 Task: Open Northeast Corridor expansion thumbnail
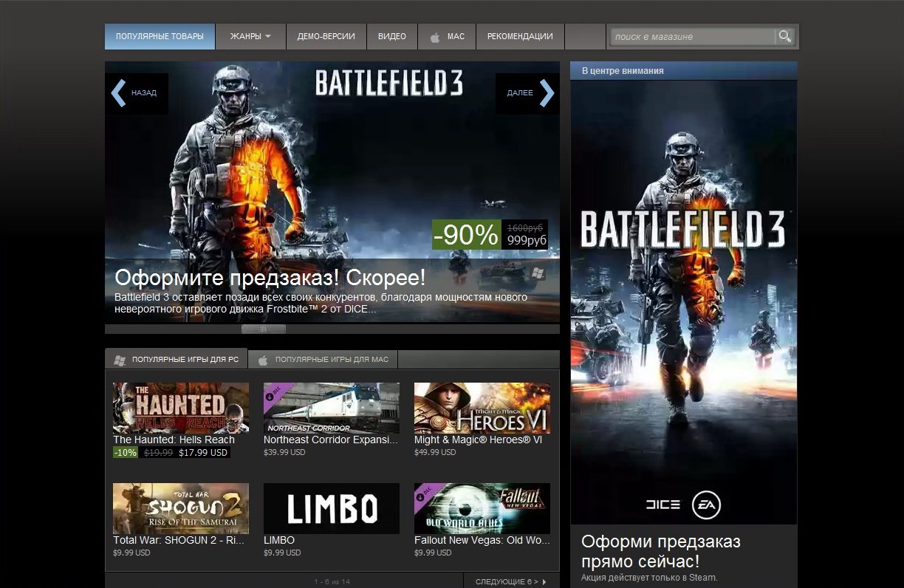coord(332,408)
